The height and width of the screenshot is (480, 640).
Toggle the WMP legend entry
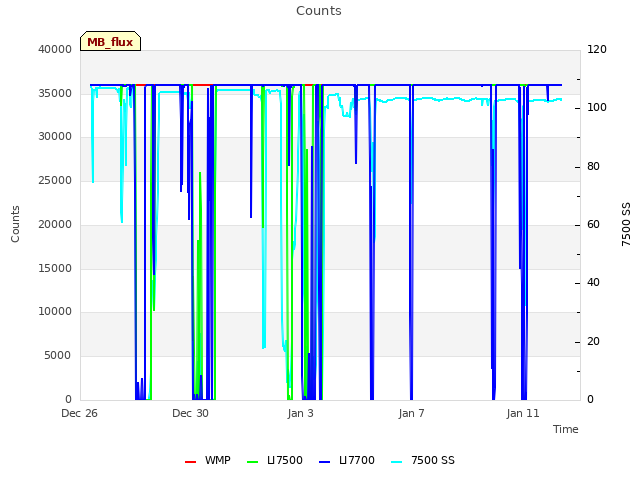(208, 460)
